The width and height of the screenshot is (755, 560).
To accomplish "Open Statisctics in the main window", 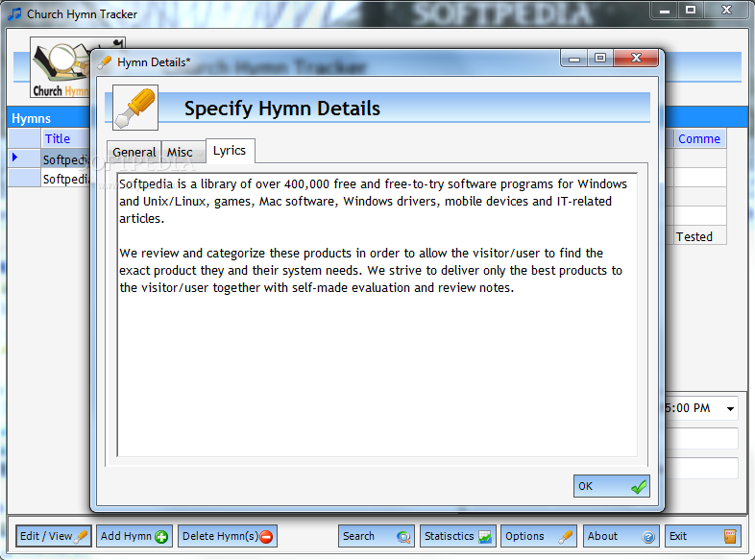I will (458, 536).
